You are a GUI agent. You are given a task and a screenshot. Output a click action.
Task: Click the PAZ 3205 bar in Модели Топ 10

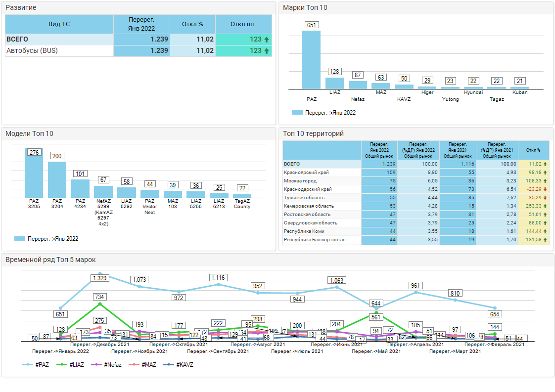pos(34,173)
